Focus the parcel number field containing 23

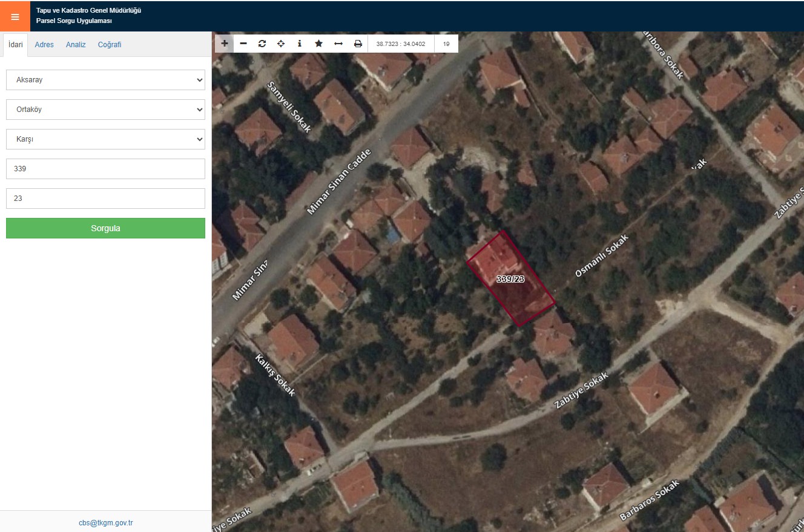point(105,199)
